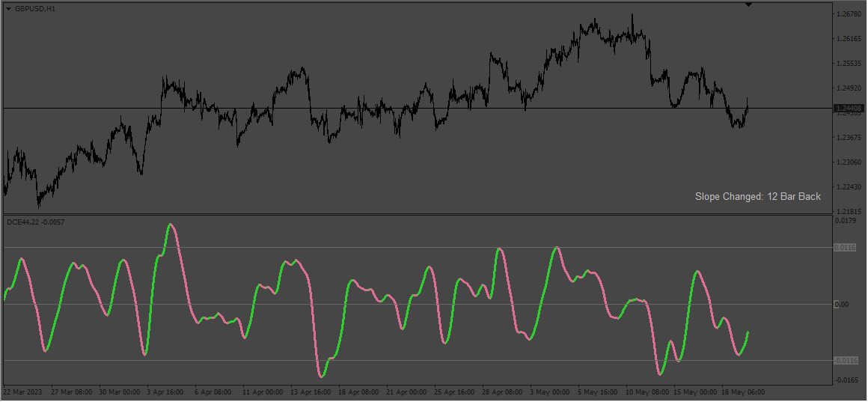Click the '30 Mar 00:00' time label

click(120, 392)
